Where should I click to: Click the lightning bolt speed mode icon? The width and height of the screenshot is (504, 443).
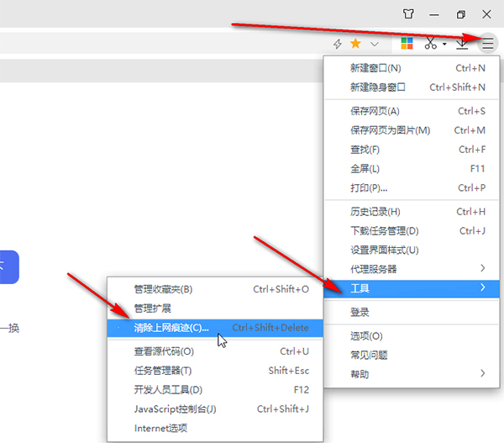[338, 44]
